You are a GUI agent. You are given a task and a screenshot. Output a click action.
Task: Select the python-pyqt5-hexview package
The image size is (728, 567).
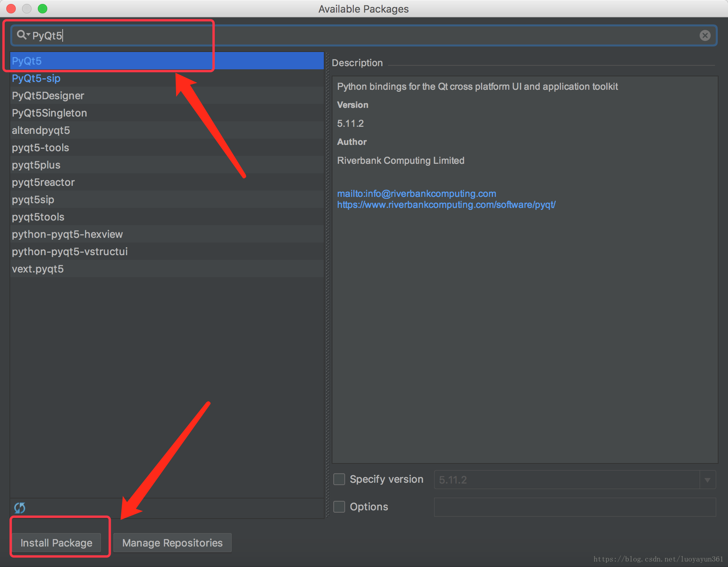click(167, 234)
